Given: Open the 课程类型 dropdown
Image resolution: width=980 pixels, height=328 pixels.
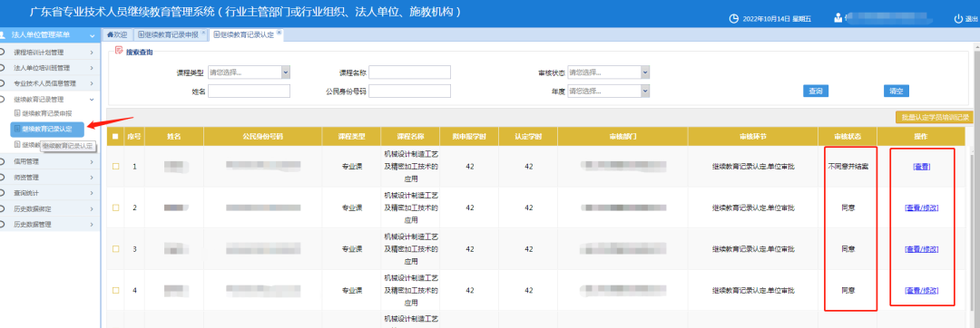Looking at the screenshot, I should pos(286,73).
